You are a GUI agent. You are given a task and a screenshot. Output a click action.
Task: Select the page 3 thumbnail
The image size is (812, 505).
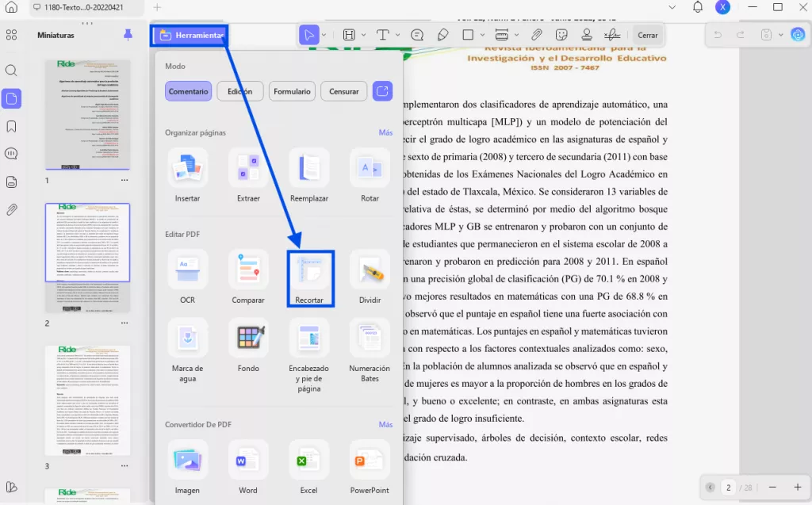point(87,400)
